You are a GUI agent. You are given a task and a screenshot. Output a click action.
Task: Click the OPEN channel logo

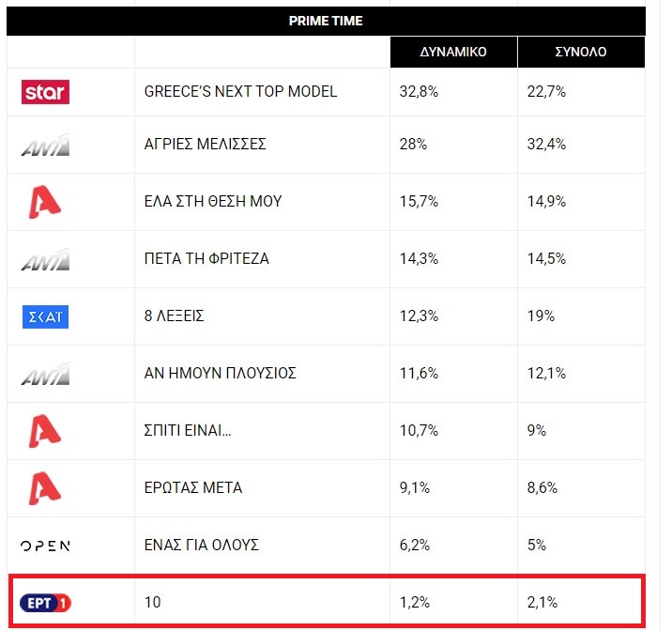point(45,546)
